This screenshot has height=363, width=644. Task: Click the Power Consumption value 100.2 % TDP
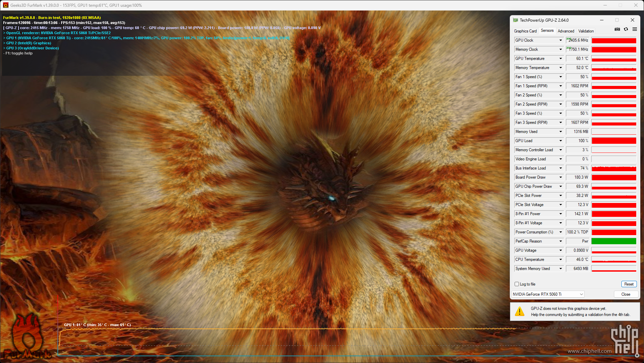pyautogui.click(x=578, y=232)
